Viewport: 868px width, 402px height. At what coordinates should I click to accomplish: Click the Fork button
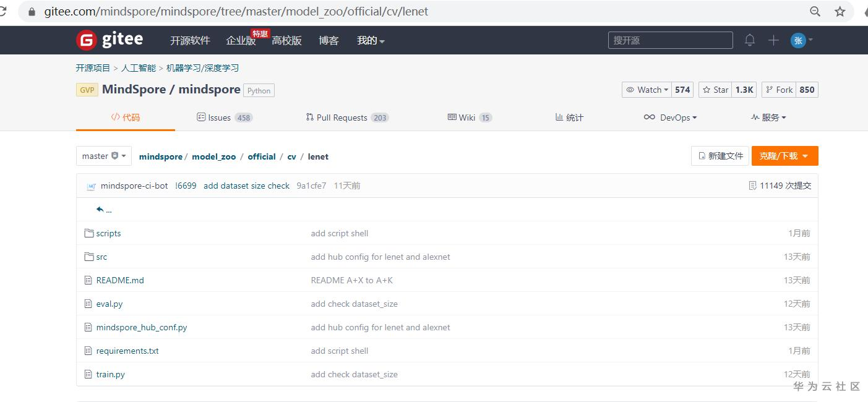(x=779, y=90)
